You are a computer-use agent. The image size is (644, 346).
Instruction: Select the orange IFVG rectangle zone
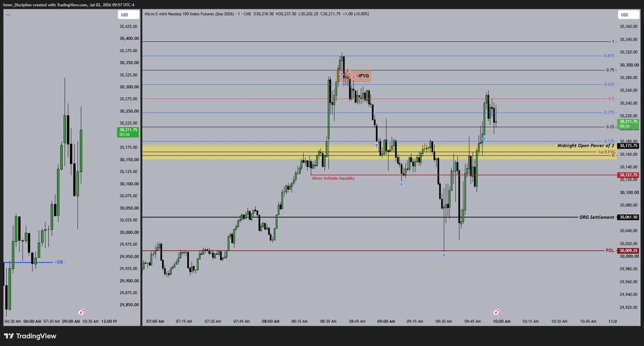[353, 76]
